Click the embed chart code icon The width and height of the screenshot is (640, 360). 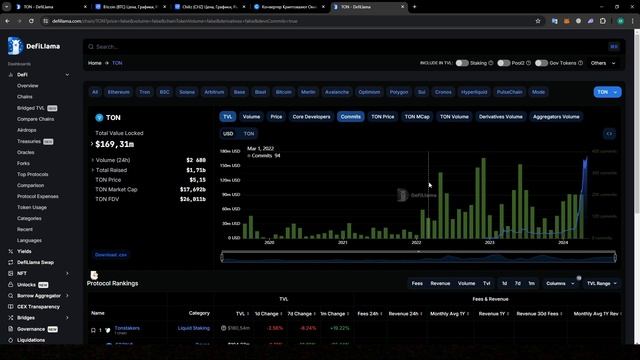609,133
